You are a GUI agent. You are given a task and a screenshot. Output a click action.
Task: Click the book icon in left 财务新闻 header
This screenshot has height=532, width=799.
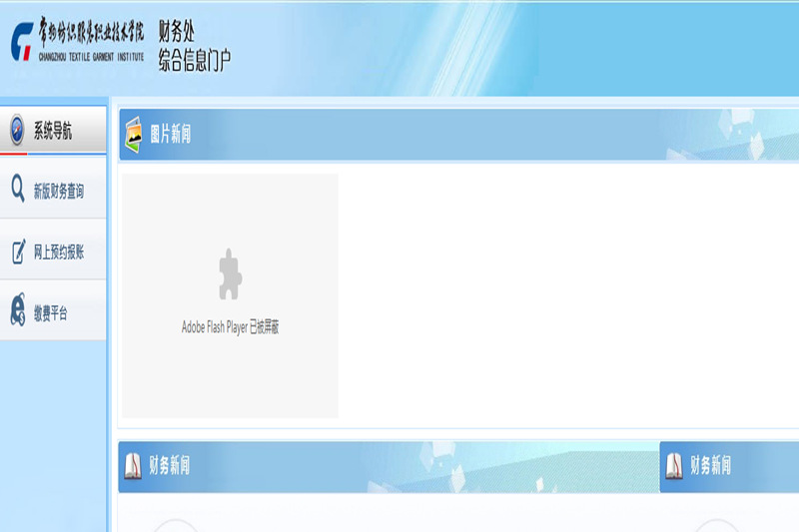tap(133, 466)
